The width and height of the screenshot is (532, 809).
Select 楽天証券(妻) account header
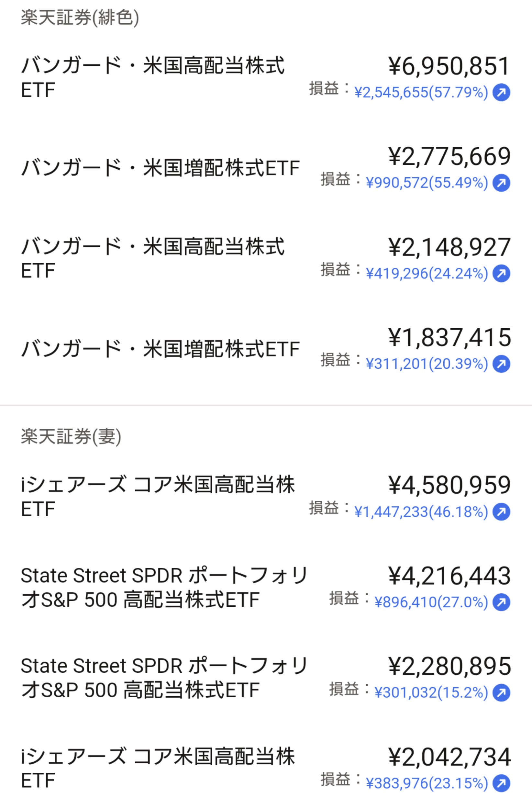tap(71, 437)
